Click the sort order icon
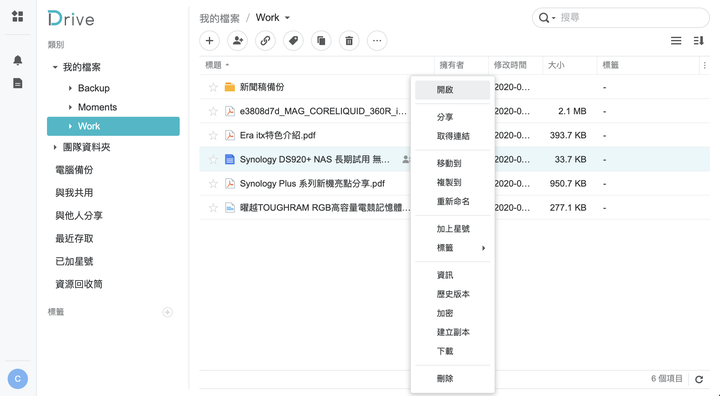720x396 pixels. (x=698, y=40)
